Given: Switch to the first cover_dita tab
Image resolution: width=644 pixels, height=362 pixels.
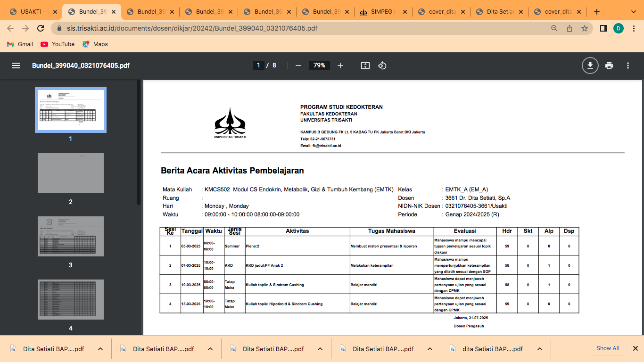Looking at the screenshot, I should point(441,12).
